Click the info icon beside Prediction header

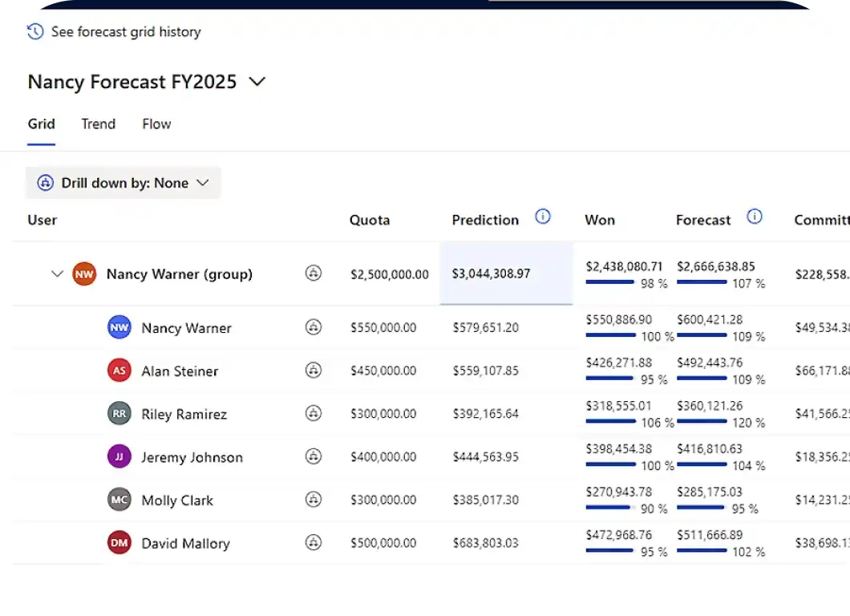tap(543, 217)
